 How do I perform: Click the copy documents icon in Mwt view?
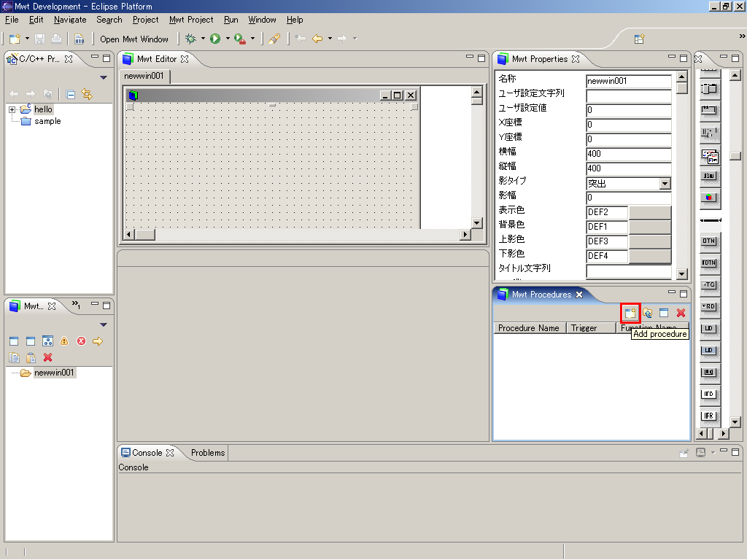click(x=15, y=357)
